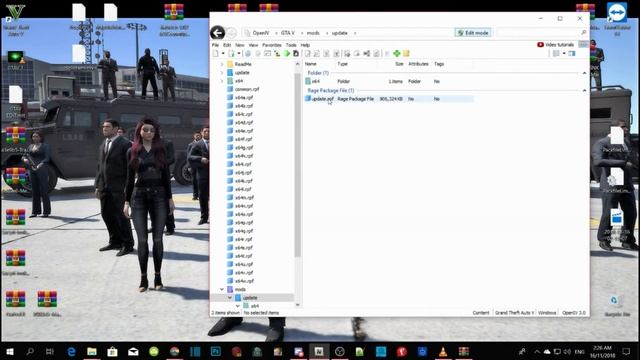Select x64w.rpf in the tree

[x=244, y=281]
